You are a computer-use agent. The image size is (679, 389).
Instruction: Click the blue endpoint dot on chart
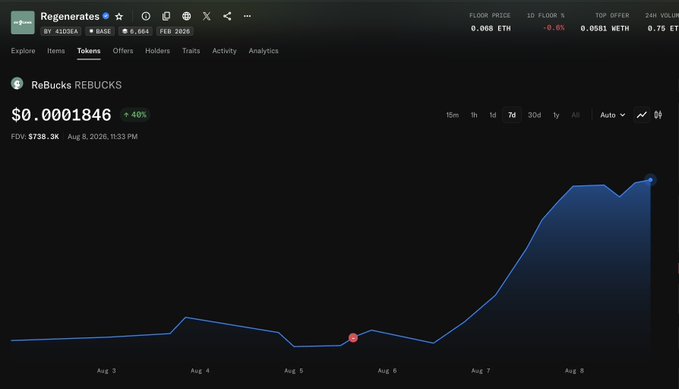(650, 180)
